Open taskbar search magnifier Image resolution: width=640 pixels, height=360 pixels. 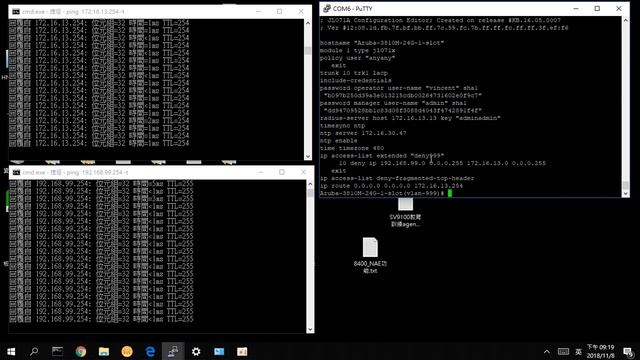coord(34,351)
